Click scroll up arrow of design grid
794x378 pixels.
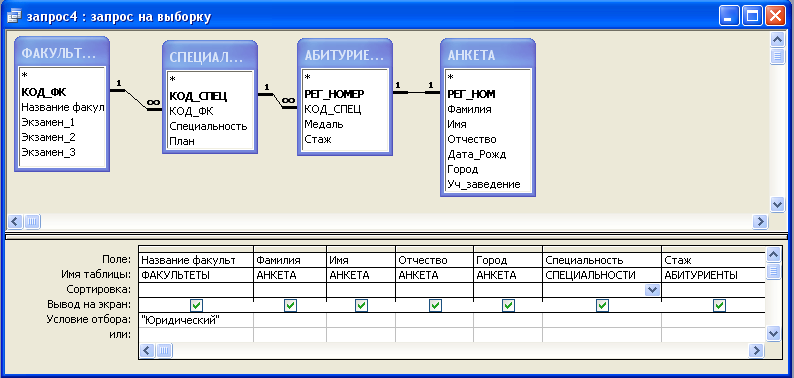tap(772, 254)
